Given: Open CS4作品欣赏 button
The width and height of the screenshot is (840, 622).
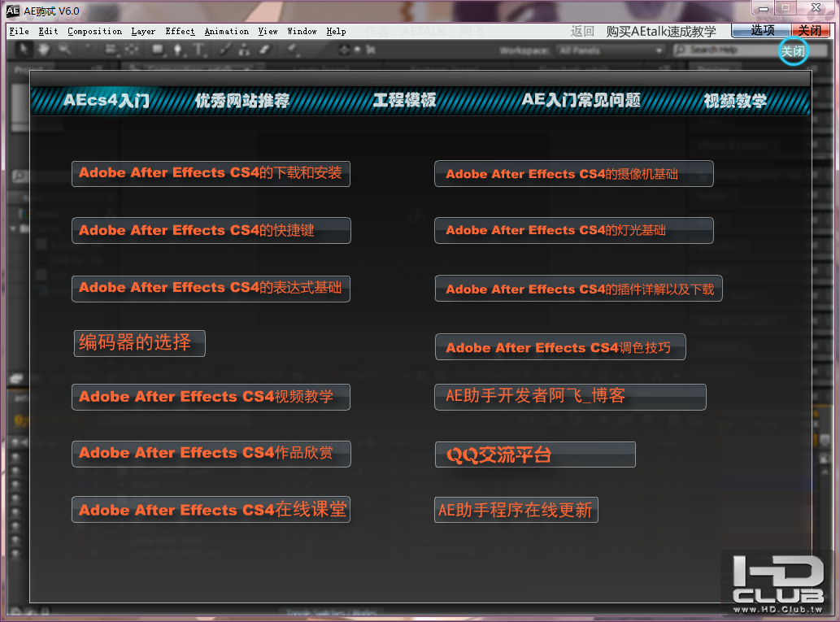Looking at the screenshot, I should [x=211, y=454].
